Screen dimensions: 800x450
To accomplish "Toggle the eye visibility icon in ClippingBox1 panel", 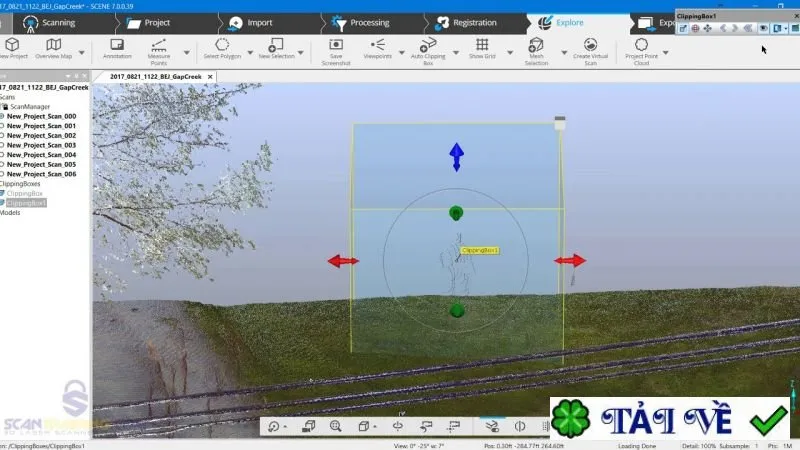I will [x=763, y=29].
